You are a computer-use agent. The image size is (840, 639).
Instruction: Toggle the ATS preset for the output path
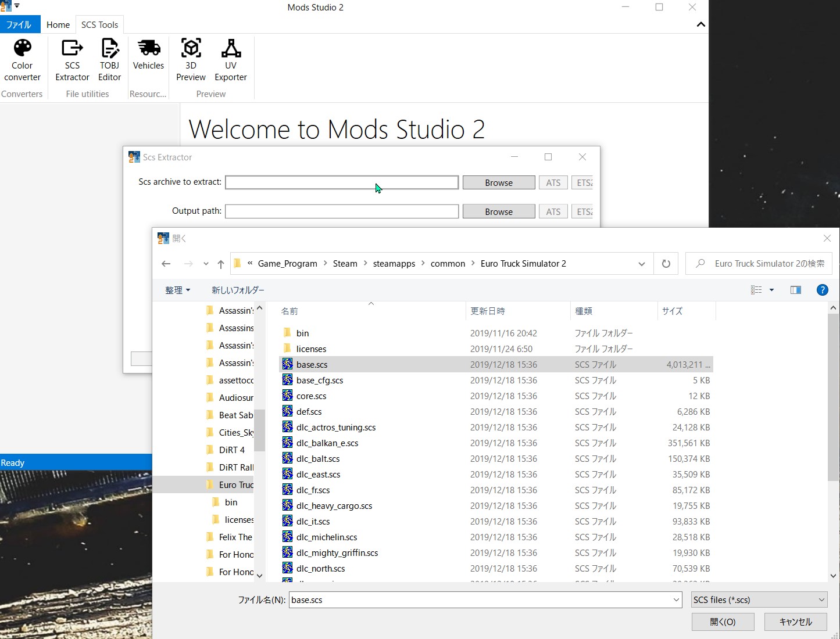coord(553,211)
